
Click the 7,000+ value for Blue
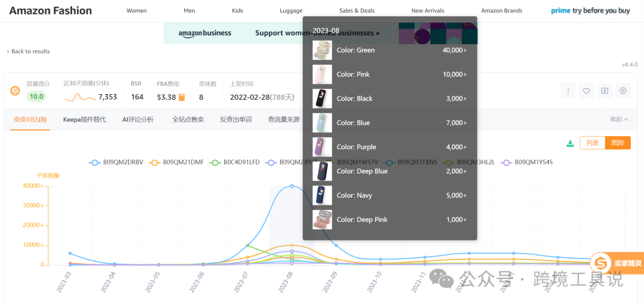point(456,123)
